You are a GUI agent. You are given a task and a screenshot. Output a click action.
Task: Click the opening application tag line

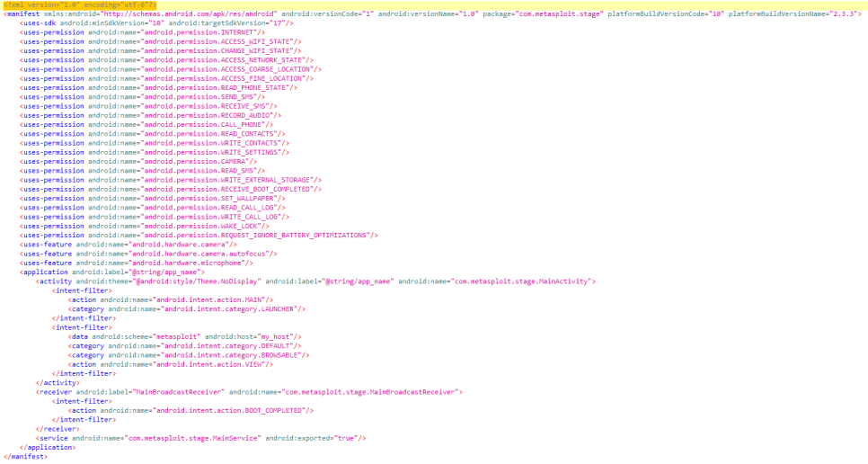tap(112, 272)
